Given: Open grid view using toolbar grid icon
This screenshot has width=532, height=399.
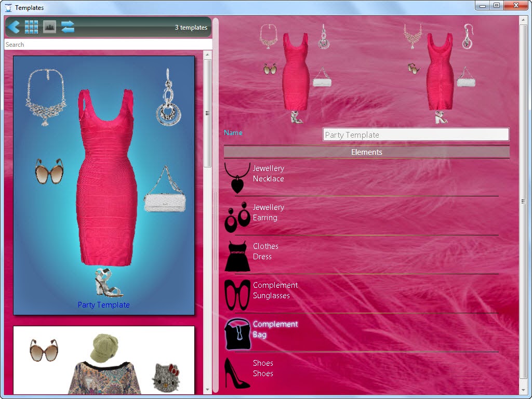Looking at the screenshot, I should click(31, 26).
